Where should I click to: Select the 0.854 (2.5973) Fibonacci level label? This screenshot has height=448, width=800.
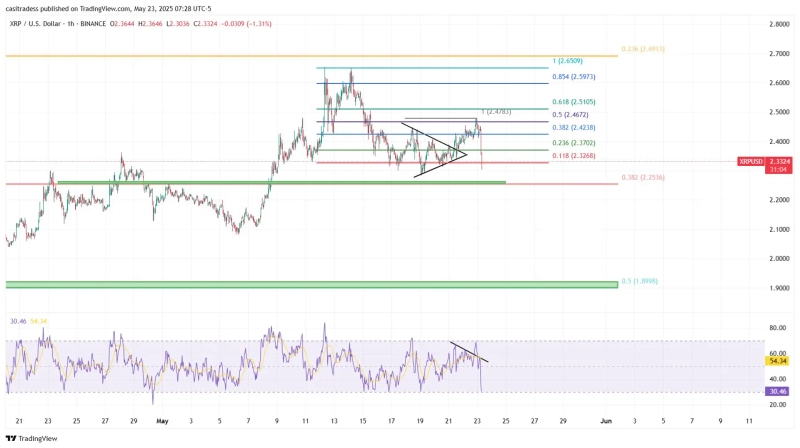(x=573, y=76)
